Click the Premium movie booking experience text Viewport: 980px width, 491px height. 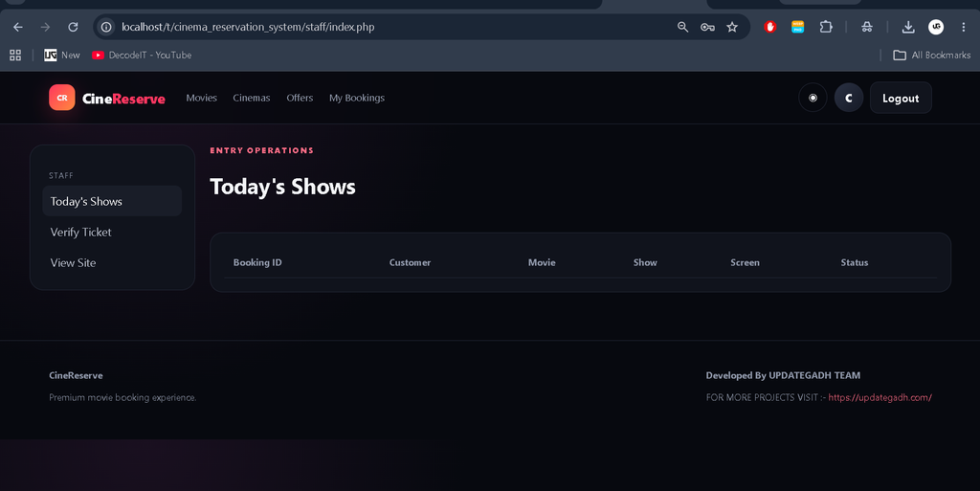point(122,397)
